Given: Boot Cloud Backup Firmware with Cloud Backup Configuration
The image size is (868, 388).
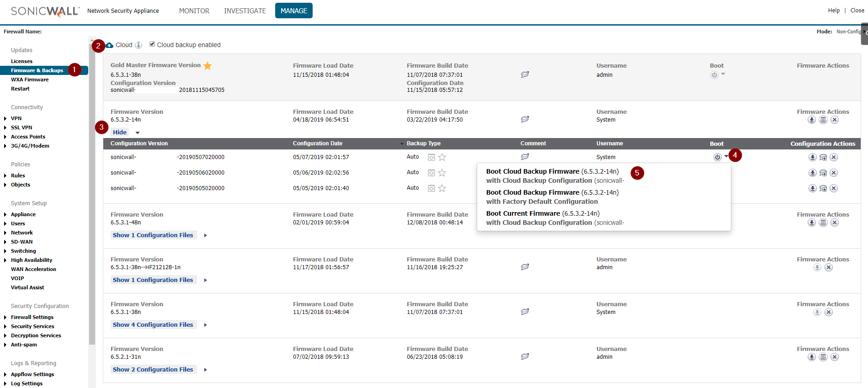Looking at the screenshot, I should (x=555, y=176).
